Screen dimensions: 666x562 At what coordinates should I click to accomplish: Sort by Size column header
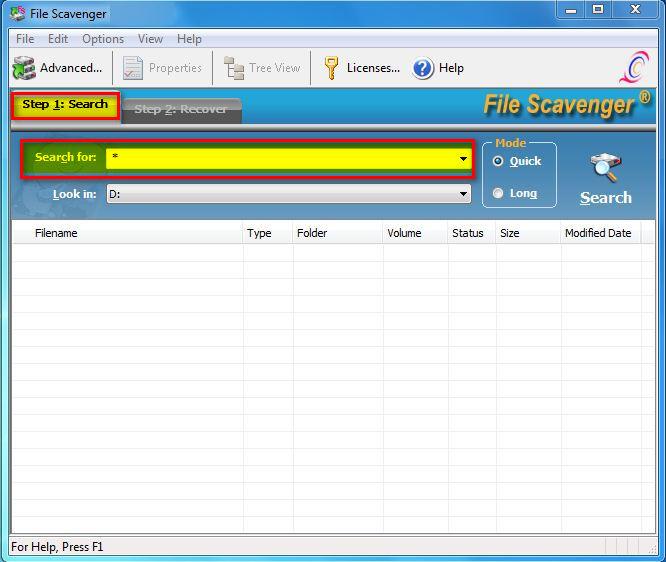click(528, 233)
